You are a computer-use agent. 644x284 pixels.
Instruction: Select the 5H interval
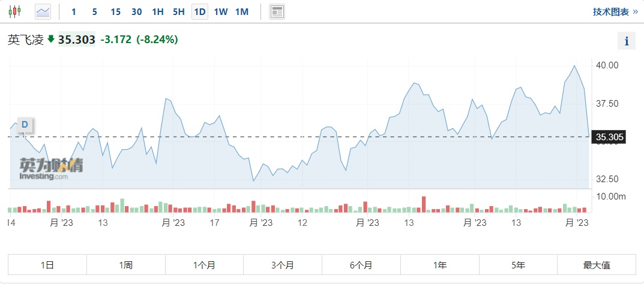(x=179, y=11)
